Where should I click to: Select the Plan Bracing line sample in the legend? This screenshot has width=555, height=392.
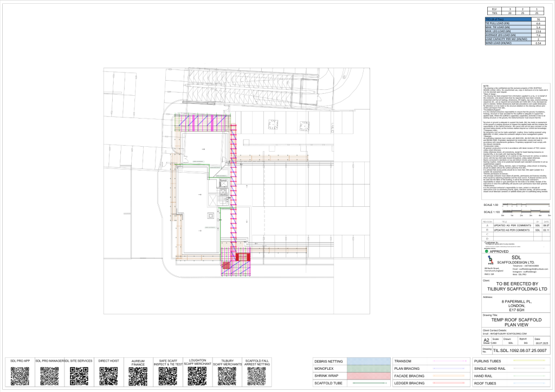point(449,368)
